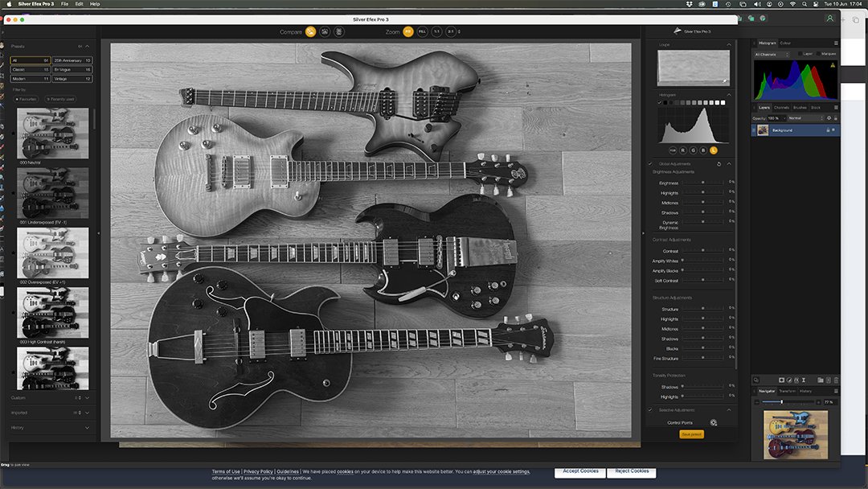868x489 pixels.
Task: Show the green (G) histogram channel
Action: [x=693, y=150]
